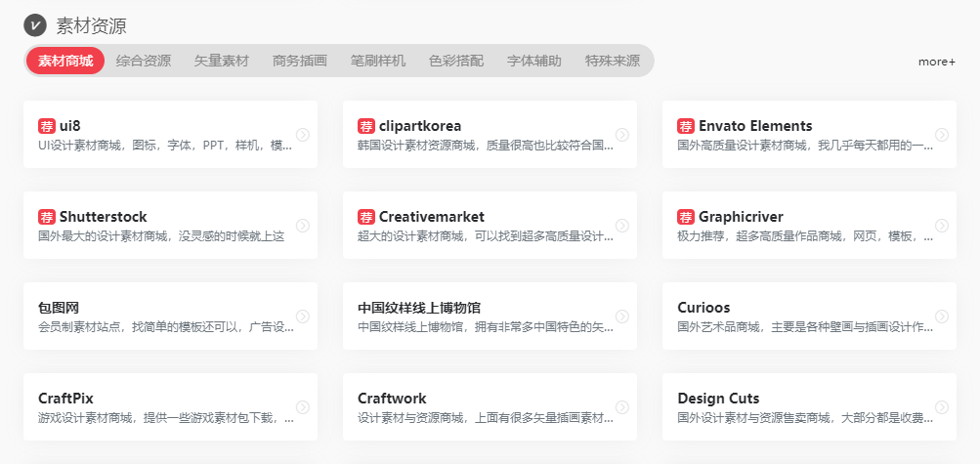Image resolution: width=980 pixels, height=464 pixels.
Task: Open the 商务插画 tab
Action: (x=299, y=61)
